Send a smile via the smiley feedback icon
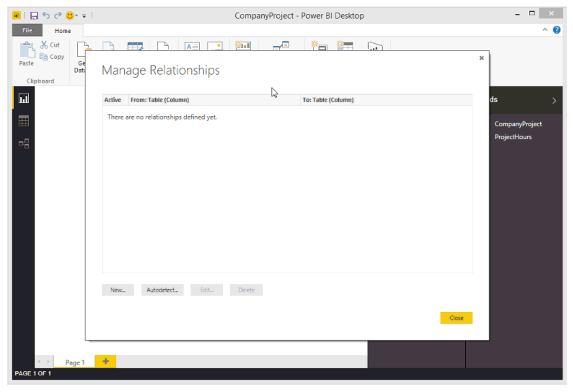This screenshot has height=392, width=573. pos(69,15)
